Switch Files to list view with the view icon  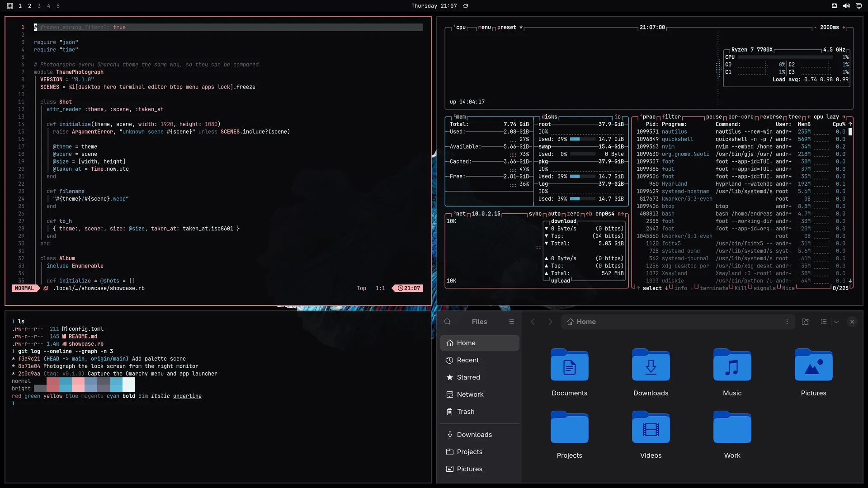click(824, 322)
